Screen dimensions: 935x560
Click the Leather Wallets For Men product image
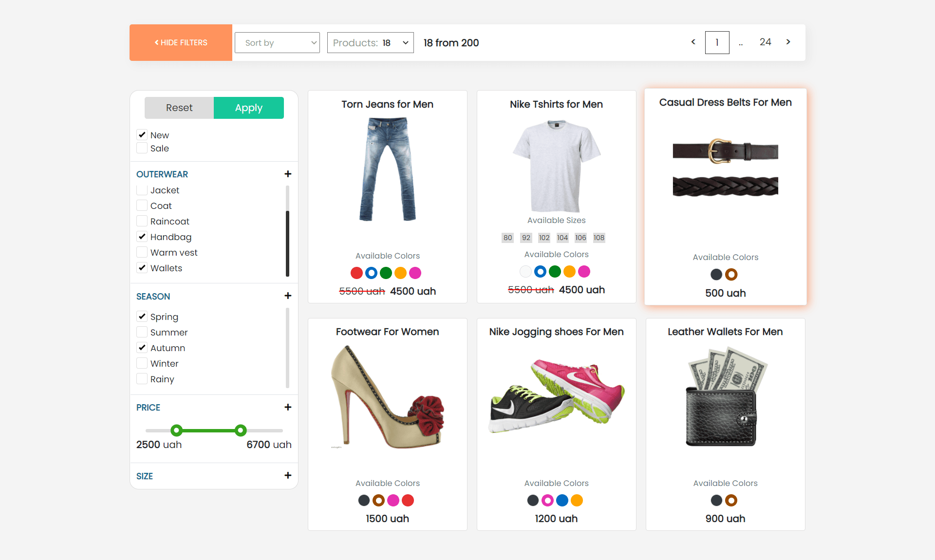(725, 397)
